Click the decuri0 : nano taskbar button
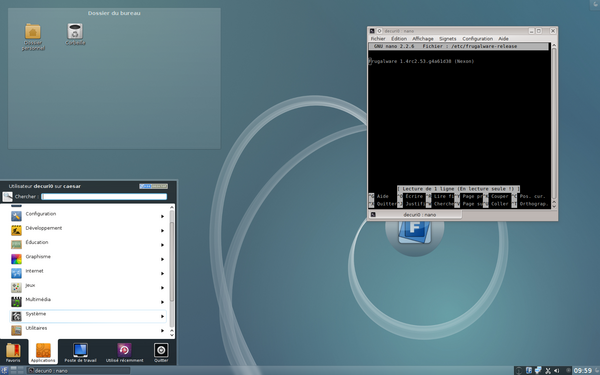Screen dimensions: 600x375 click(78, 370)
